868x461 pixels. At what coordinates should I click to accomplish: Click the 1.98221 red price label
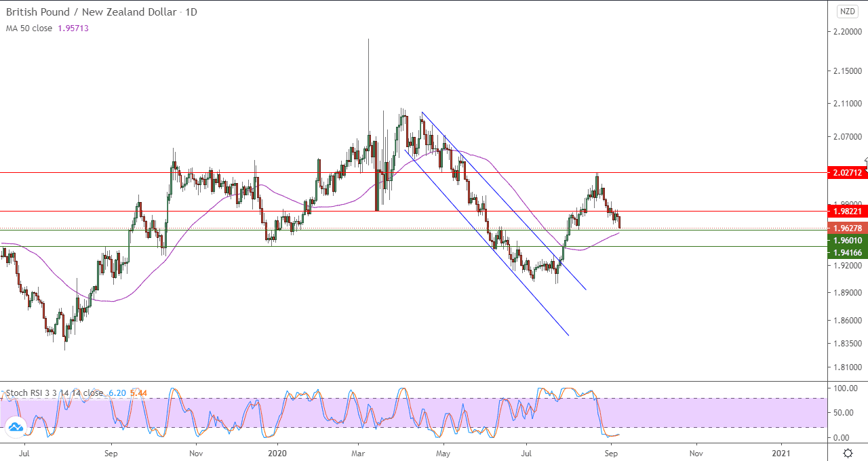pyautogui.click(x=848, y=212)
